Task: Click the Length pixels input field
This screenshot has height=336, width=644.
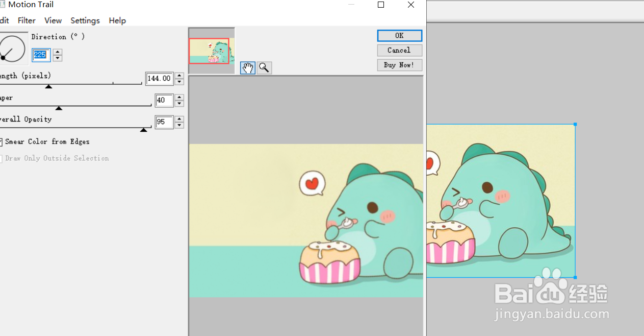Action: click(x=160, y=79)
